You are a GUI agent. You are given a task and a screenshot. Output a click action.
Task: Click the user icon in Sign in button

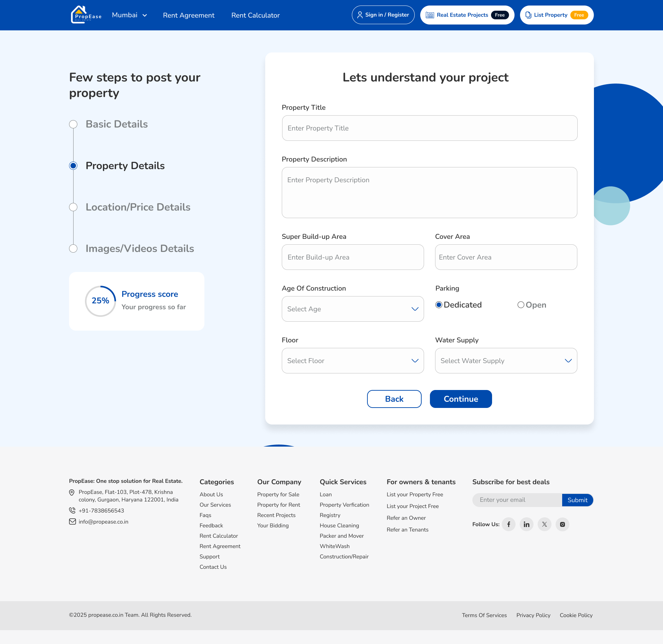360,15
